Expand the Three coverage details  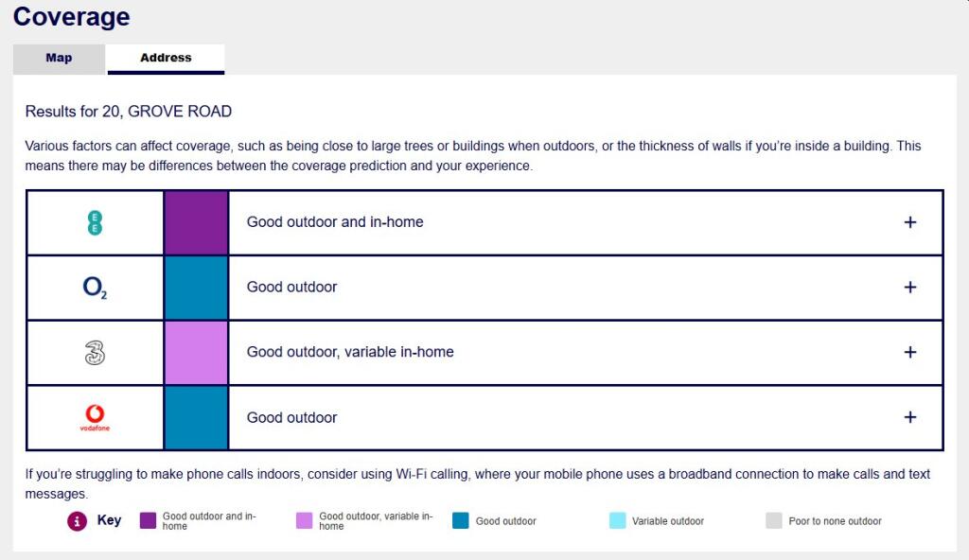coord(910,352)
